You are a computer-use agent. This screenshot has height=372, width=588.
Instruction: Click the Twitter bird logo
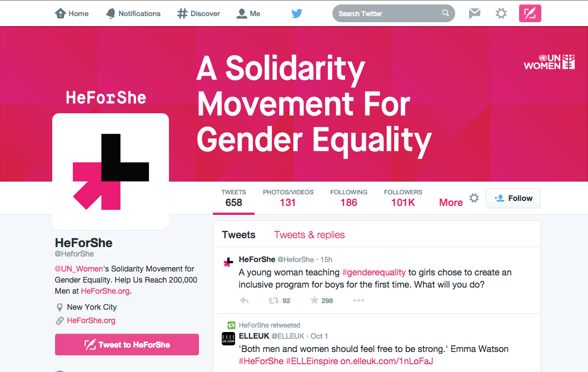pyautogui.click(x=297, y=13)
